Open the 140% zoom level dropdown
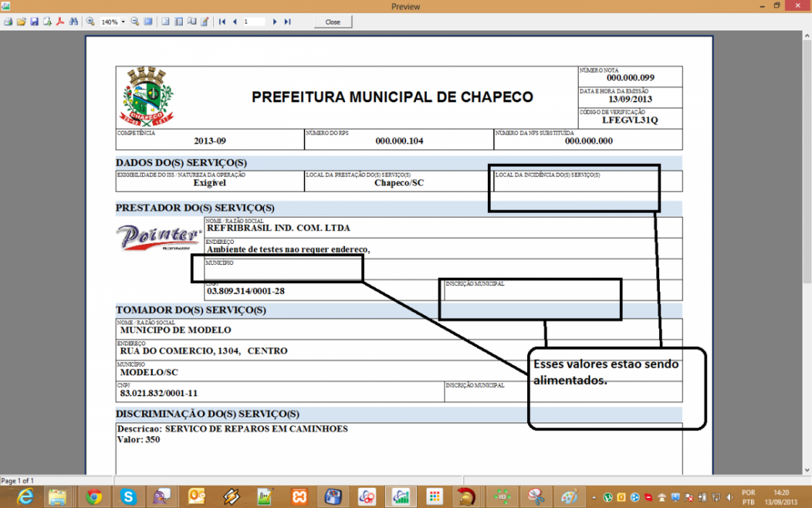Viewport: 812px width, 508px height. (x=123, y=22)
